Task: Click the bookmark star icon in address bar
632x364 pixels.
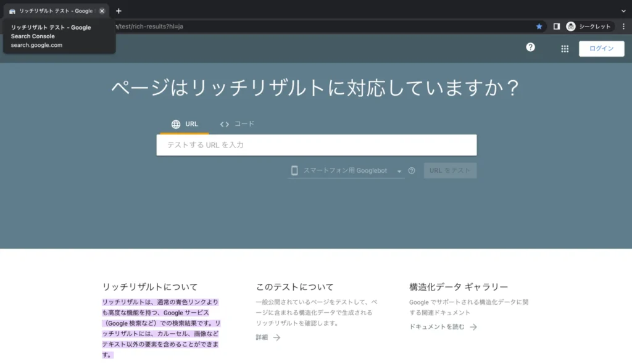Action: click(539, 27)
